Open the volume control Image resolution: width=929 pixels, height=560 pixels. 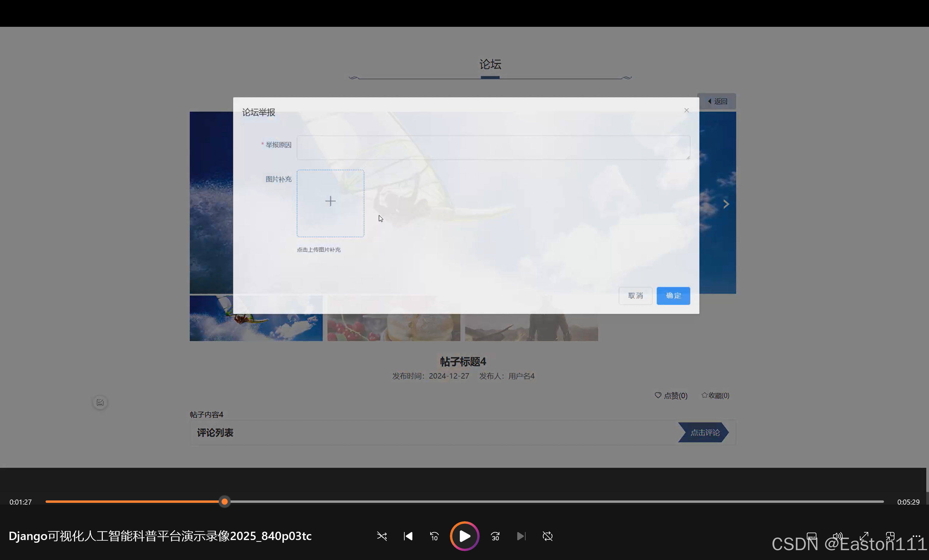point(838,536)
